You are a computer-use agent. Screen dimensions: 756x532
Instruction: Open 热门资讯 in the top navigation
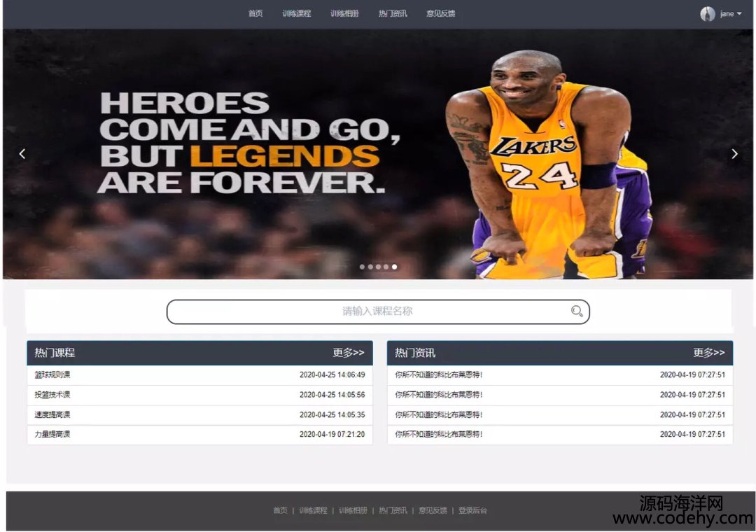click(x=393, y=13)
